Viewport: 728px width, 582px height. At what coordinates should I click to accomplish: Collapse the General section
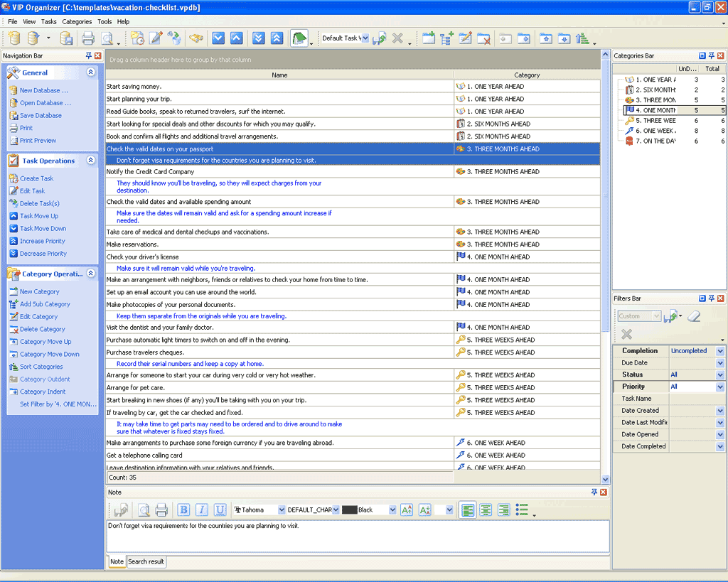point(91,72)
